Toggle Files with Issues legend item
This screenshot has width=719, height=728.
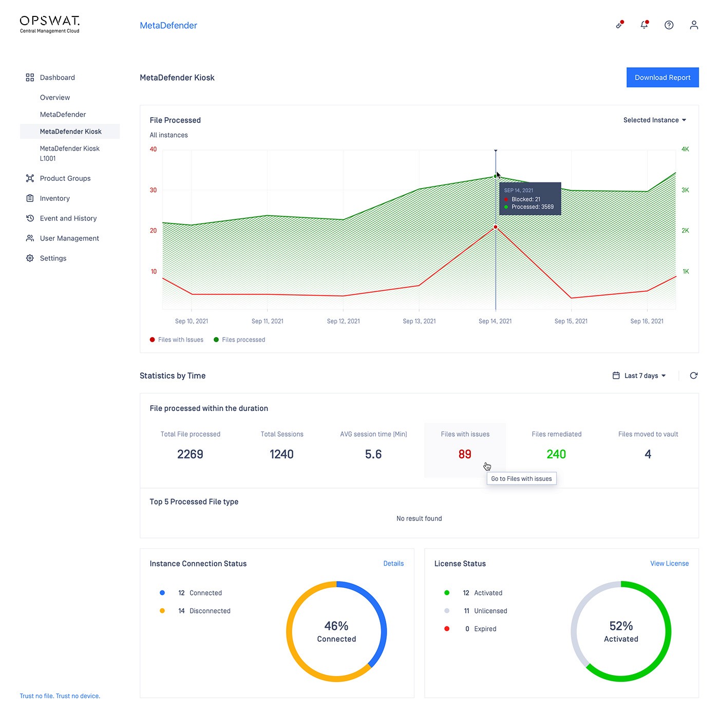pyautogui.click(x=177, y=340)
